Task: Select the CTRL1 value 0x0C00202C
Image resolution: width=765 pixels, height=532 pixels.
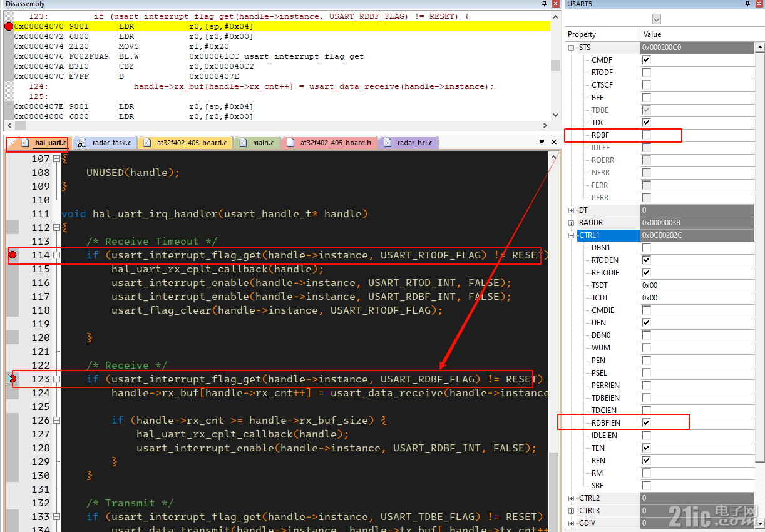Action: click(x=697, y=235)
